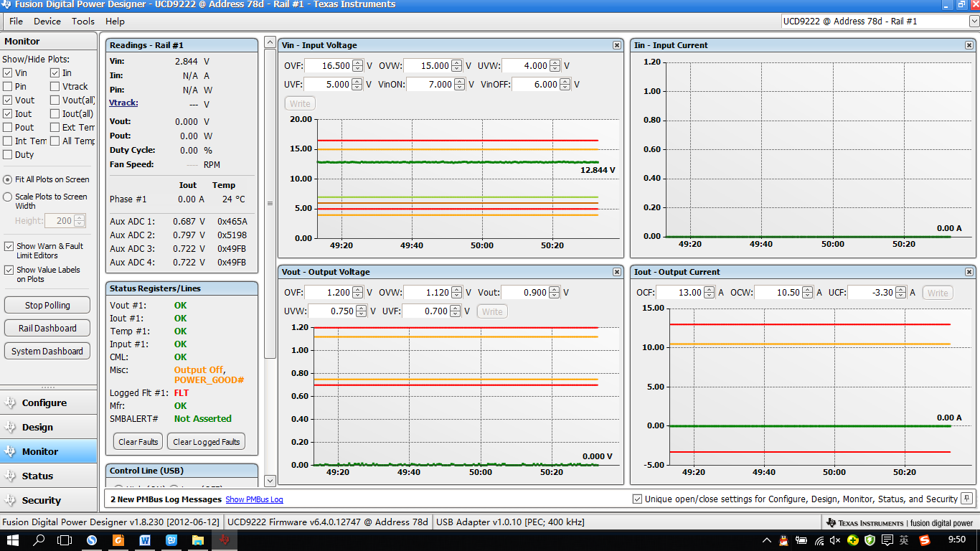The image size is (980, 551).
Task: Click the muted volume tray icon
Action: (836, 540)
